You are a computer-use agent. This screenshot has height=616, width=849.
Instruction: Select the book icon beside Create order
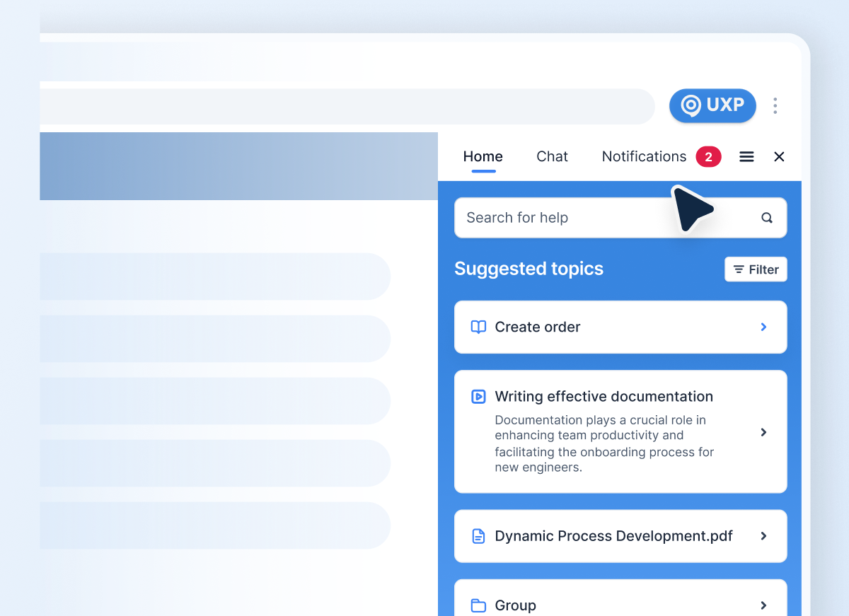pyautogui.click(x=478, y=327)
